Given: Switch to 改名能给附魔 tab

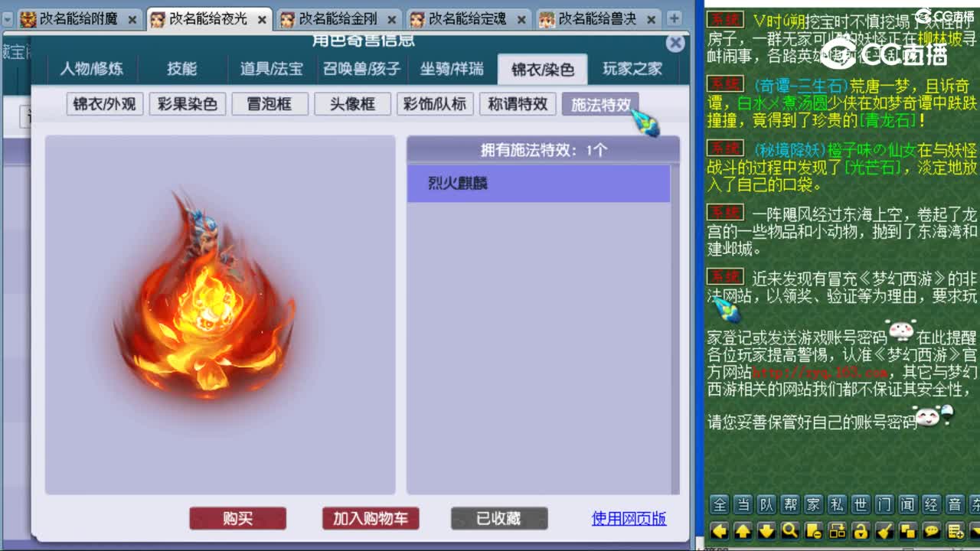Looking at the screenshot, I should [x=79, y=19].
